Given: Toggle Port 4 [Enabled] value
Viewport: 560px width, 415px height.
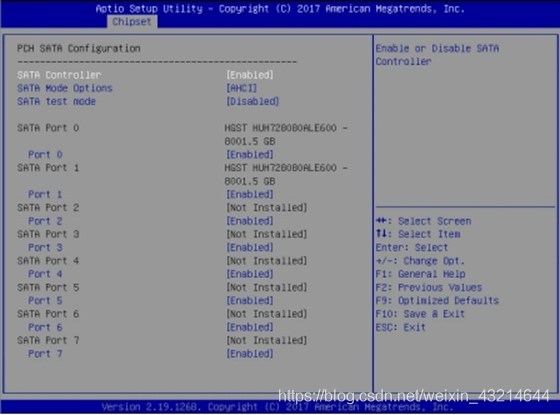Looking at the screenshot, I should [x=250, y=274].
